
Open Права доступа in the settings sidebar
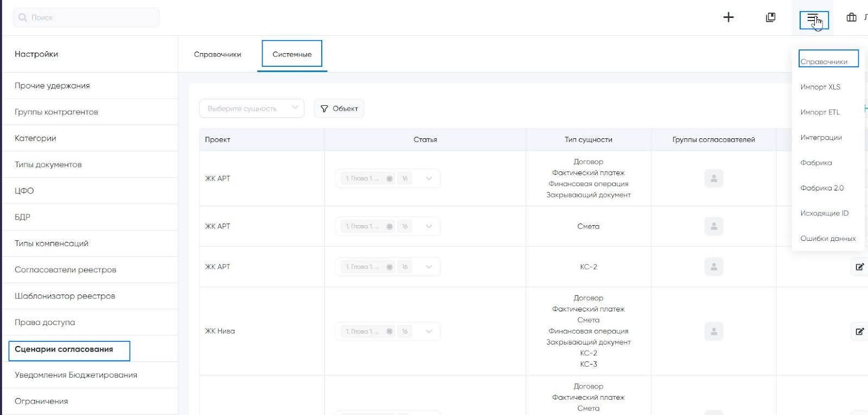click(45, 322)
